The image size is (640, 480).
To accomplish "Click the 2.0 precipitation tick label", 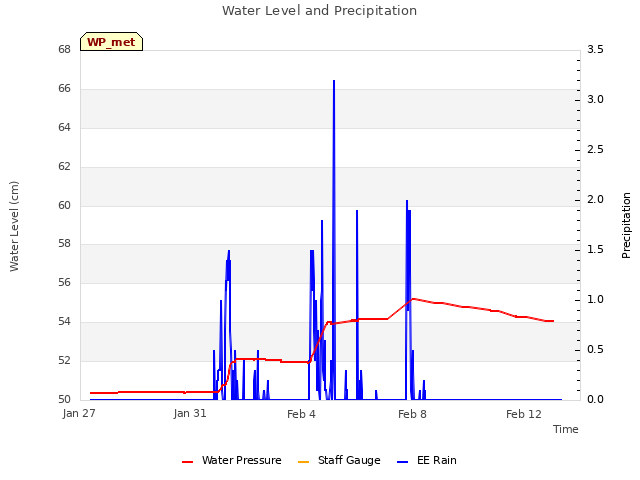I will click(x=595, y=200).
